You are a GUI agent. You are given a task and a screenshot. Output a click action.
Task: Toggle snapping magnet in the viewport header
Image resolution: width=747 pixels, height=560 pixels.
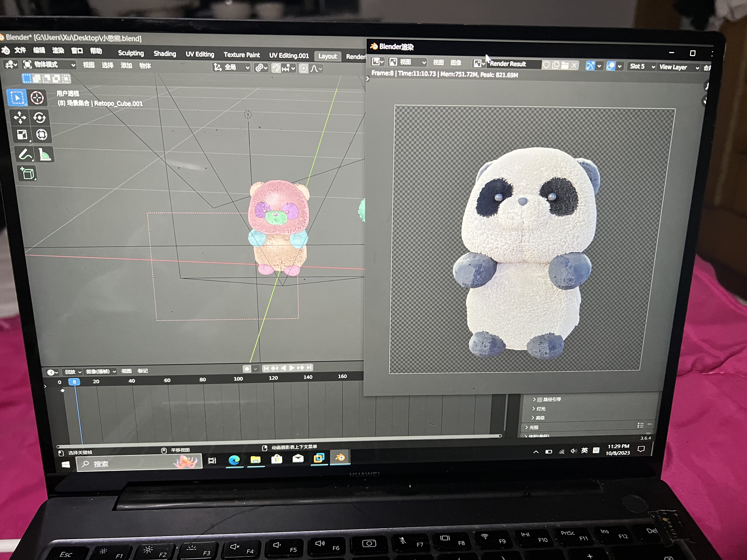point(276,68)
